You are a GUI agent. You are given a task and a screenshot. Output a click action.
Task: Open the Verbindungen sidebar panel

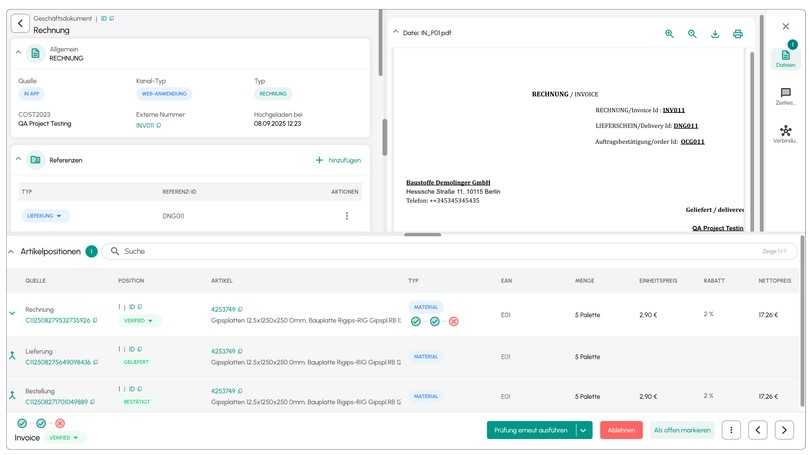pyautogui.click(x=785, y=134)
